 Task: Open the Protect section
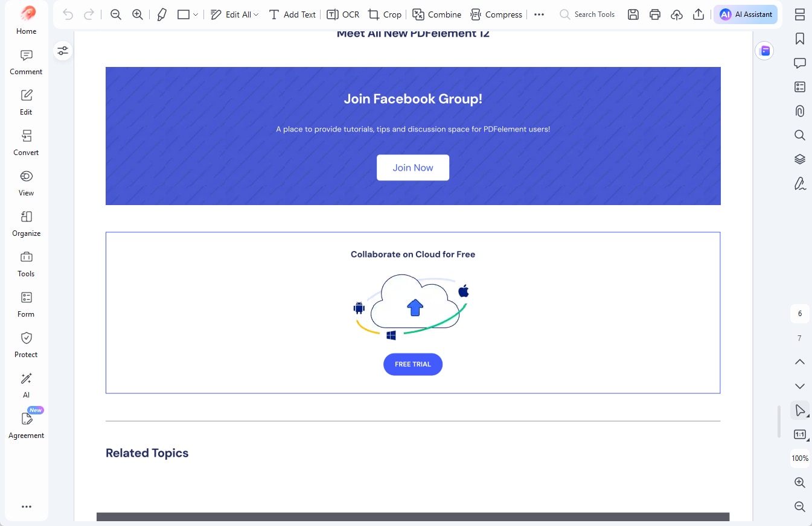[x=27, y=345]
